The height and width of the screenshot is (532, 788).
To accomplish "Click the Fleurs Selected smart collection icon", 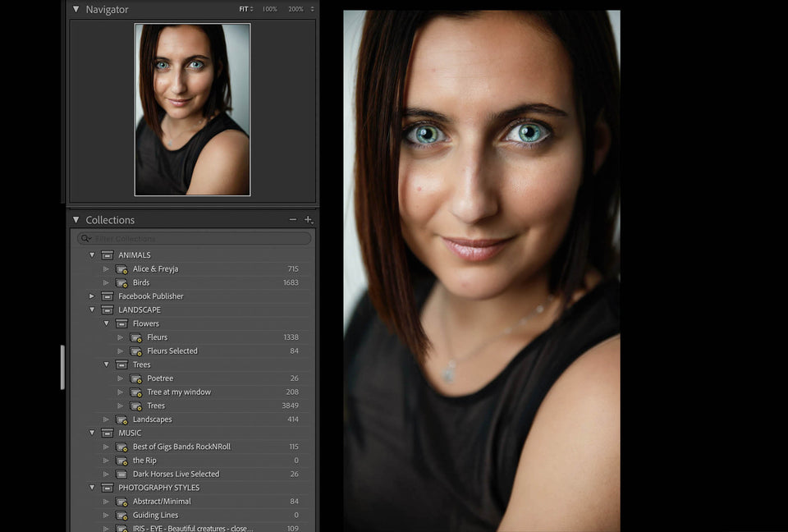I will pos(136,351).
